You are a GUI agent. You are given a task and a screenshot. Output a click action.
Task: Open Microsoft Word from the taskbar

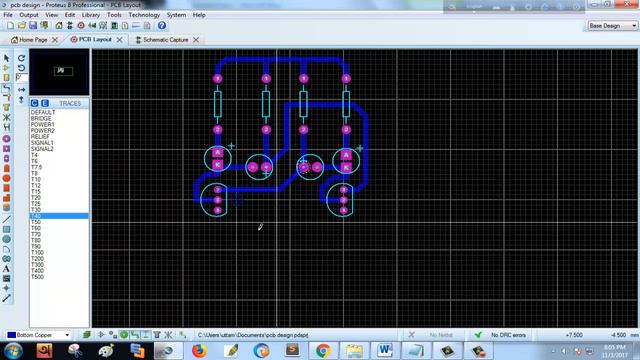(x=384, y=351)
